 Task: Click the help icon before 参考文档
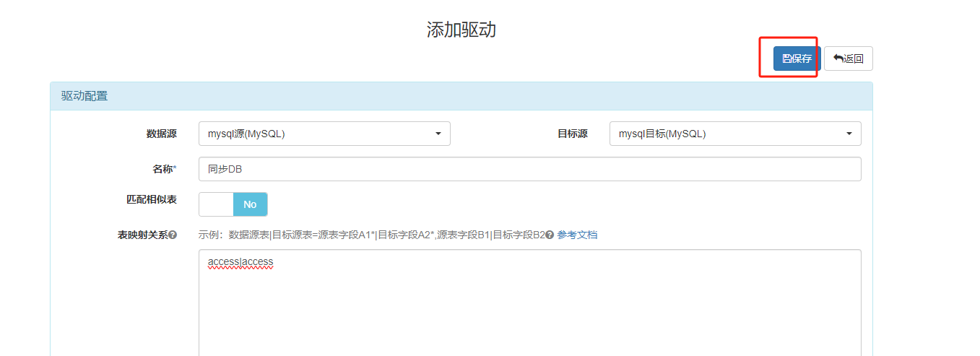tap(550, 235)
